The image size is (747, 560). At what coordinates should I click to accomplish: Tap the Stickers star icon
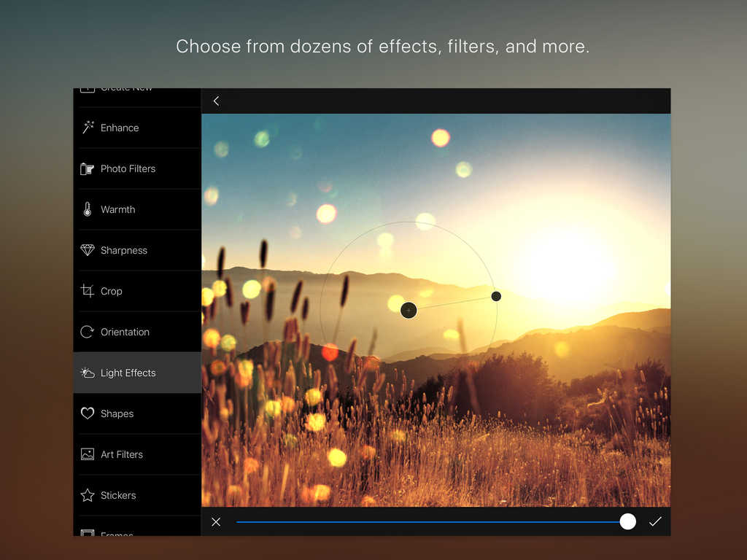88,495
